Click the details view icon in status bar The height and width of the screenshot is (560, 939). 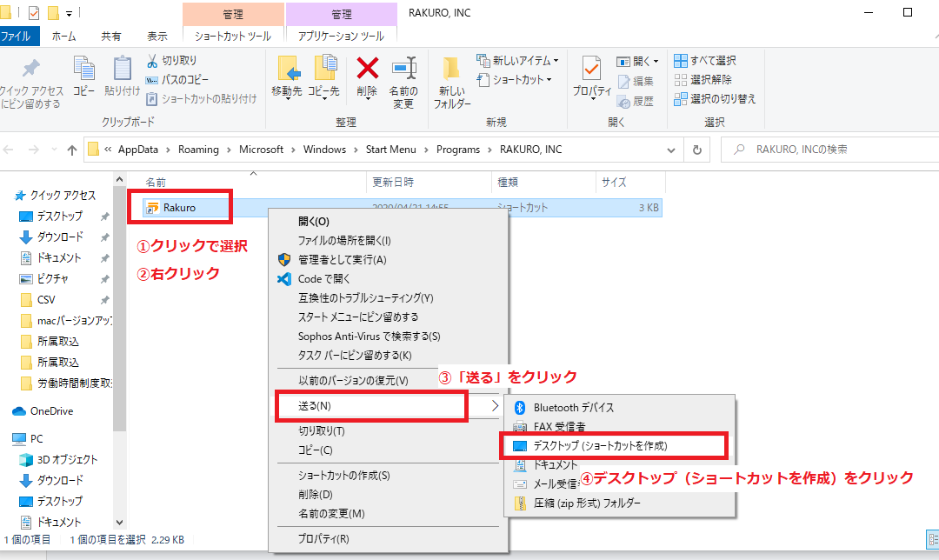tap(932, 539)
